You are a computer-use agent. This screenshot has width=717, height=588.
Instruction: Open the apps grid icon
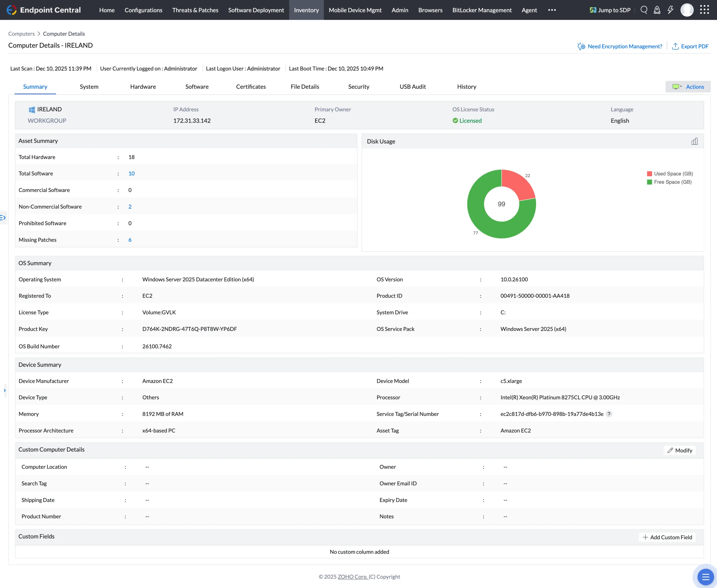pyautogui.click(x=704, y=10)
